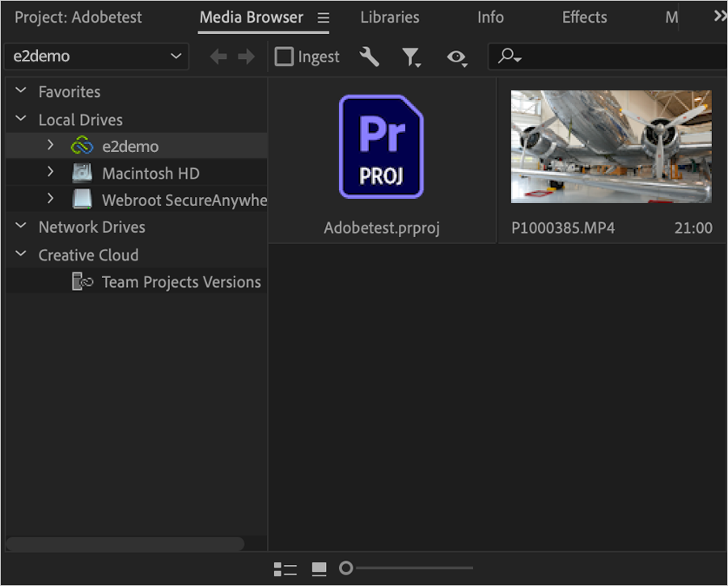
Task: Click the Adobetest.prproj file name
Action: (x=382, y=228)
